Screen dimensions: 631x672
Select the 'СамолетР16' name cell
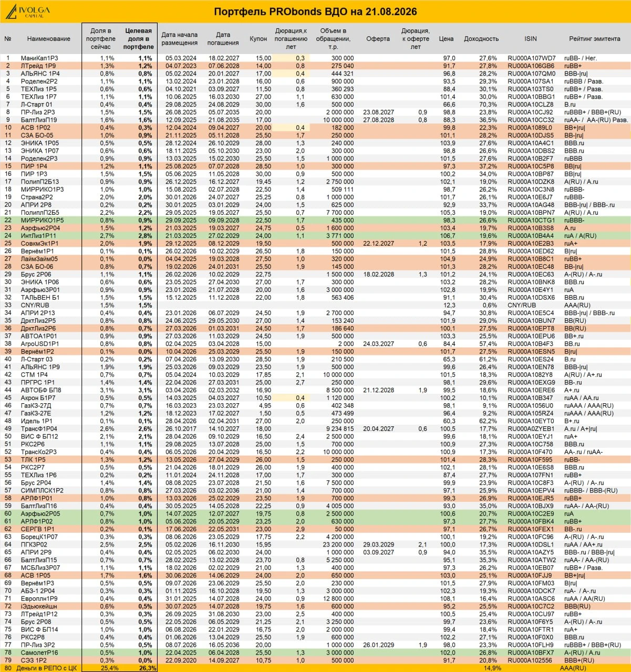click(x=39, y=653)
